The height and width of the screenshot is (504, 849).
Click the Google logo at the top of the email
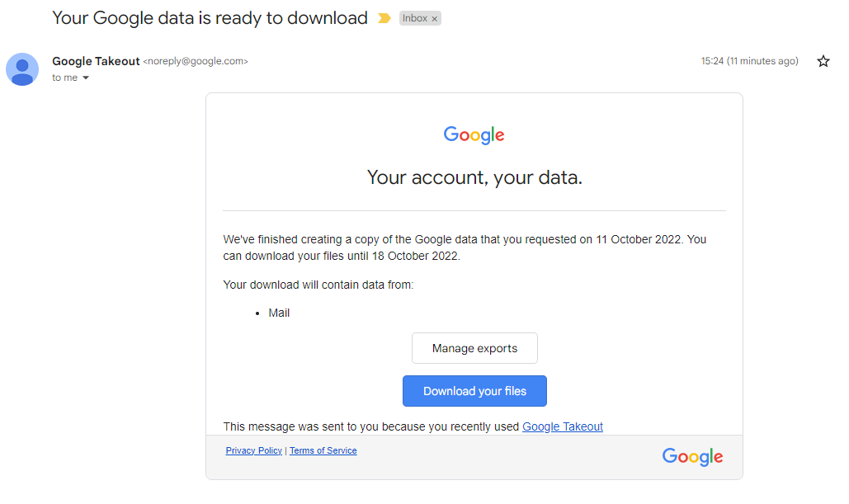474,134
